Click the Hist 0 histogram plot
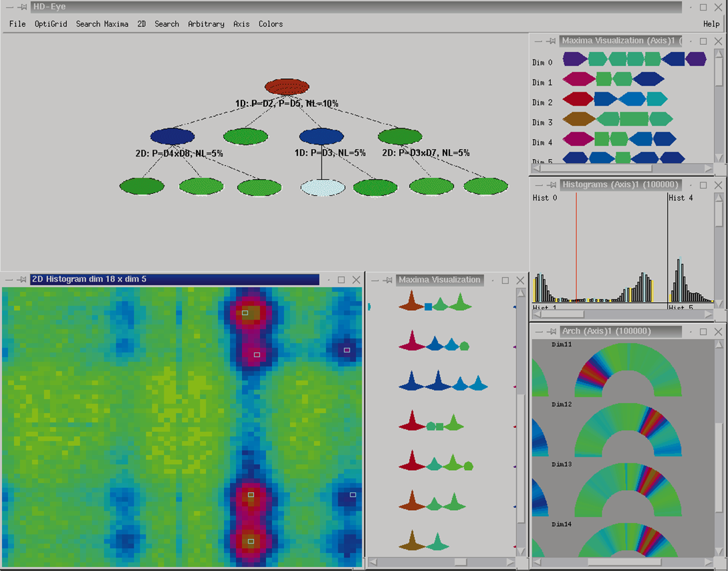 point(599,248)
